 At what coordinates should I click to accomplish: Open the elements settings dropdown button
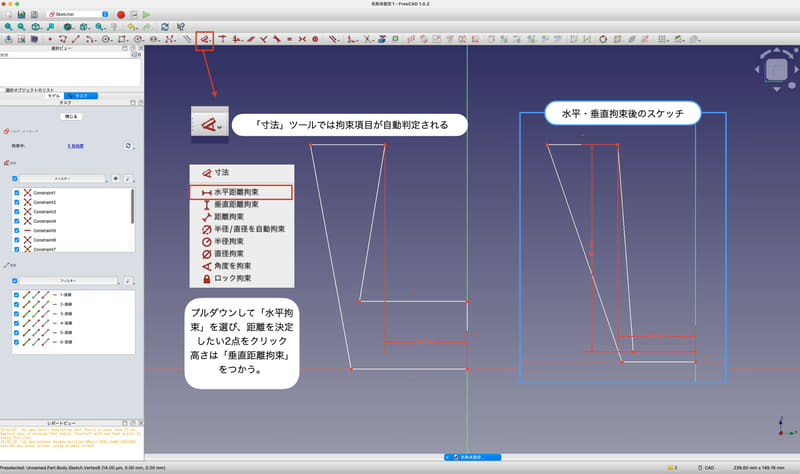coord(128,281)
